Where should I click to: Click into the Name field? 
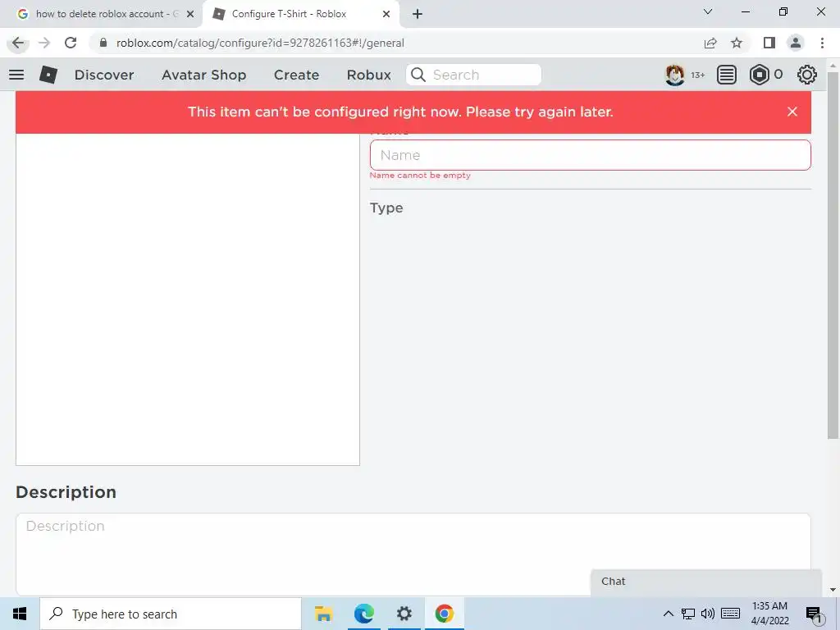[590, 155]
